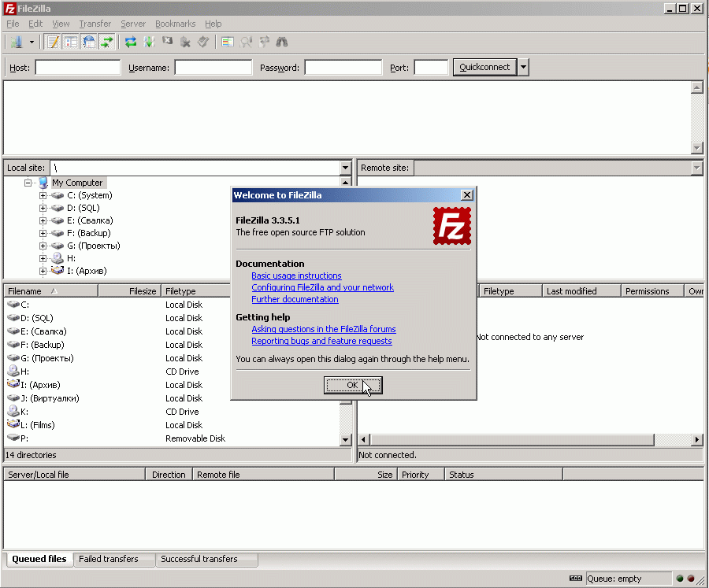Screen dimensions: 709x588
Task: Open the Site Manager icon
Action: click(17, 42)
